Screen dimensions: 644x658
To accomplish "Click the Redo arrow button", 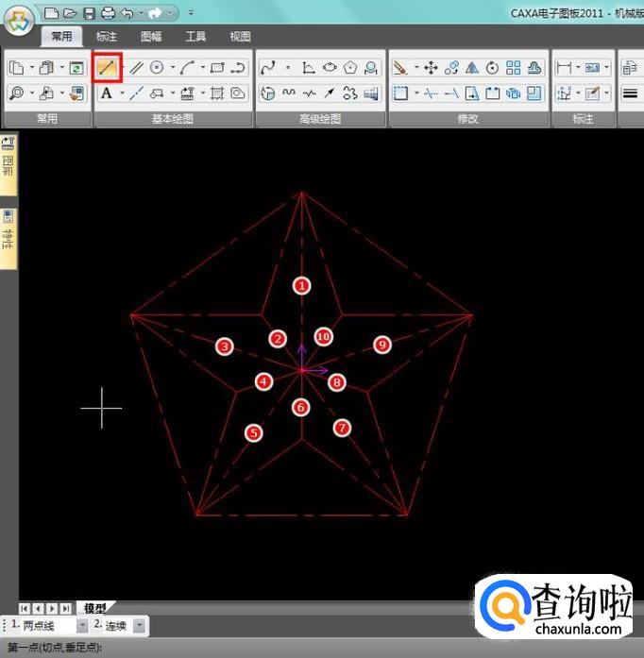I will pyautogui.click(x=155, y=13).
